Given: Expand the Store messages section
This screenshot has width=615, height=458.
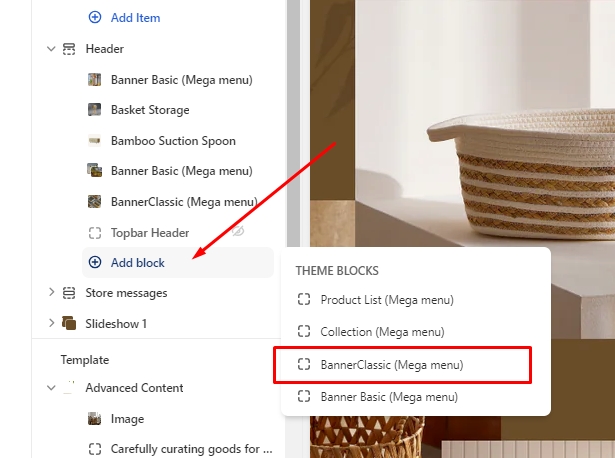Looking at the screenshot, I should [51, 293].
